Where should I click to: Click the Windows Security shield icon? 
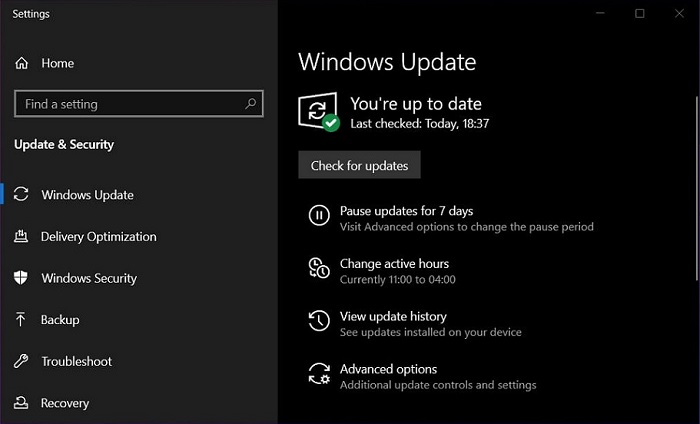click(21, 278)
